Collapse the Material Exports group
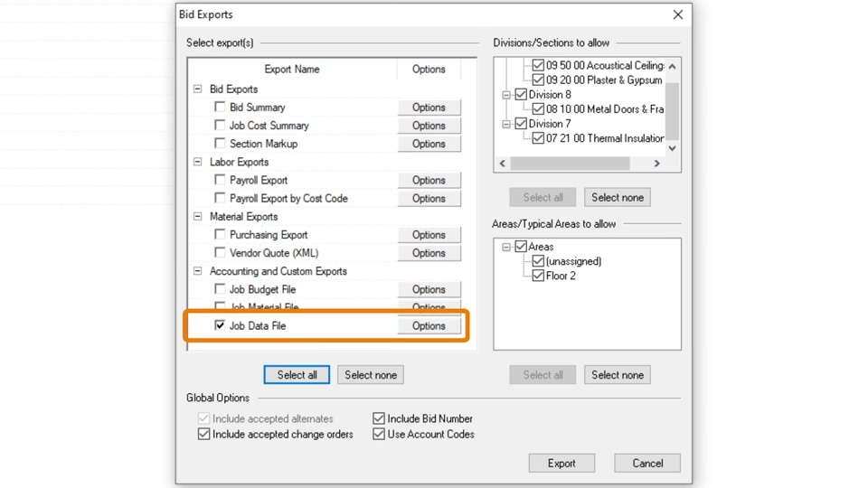 pyautogui.click(x=198, y=217)
